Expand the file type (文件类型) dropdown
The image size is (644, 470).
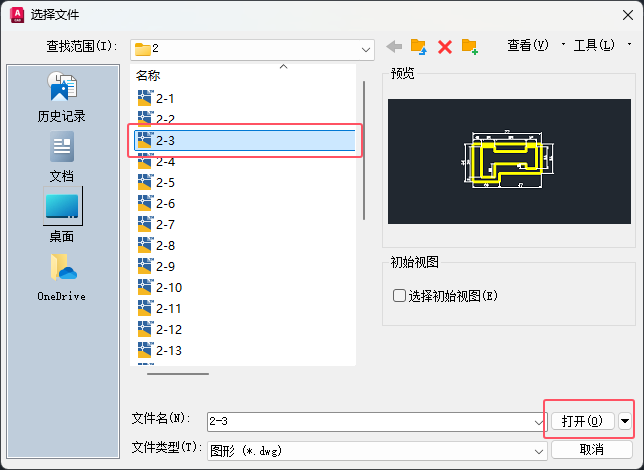(x=538, y=452)
